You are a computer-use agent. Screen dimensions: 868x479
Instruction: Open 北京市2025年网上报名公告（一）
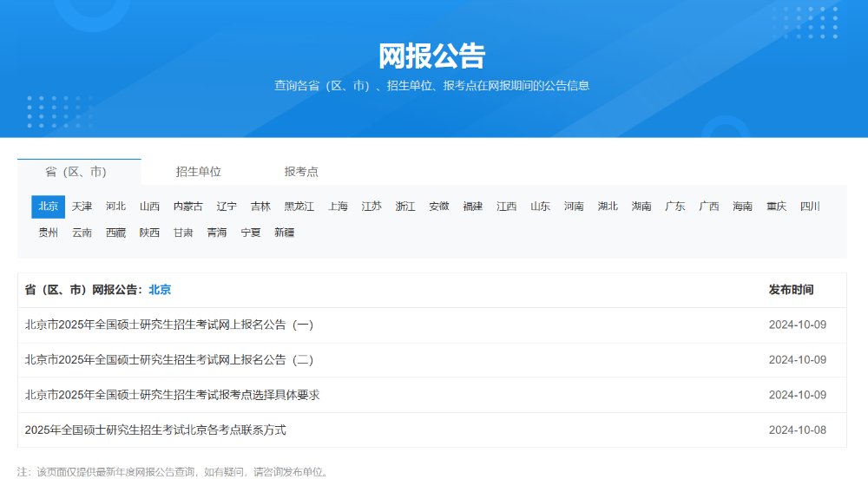point(169,325)
